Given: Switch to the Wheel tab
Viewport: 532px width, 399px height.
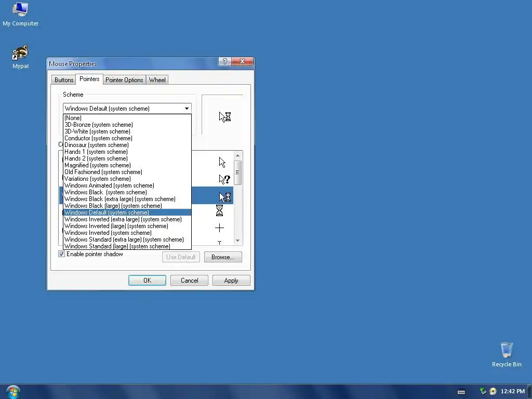Looking at the screenshot, I should [157, 79].
